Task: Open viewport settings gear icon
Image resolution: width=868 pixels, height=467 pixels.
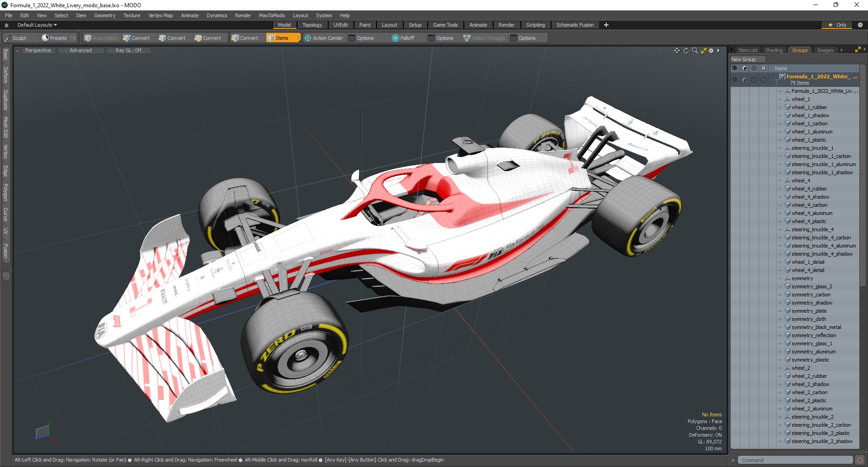Action: 711,51
